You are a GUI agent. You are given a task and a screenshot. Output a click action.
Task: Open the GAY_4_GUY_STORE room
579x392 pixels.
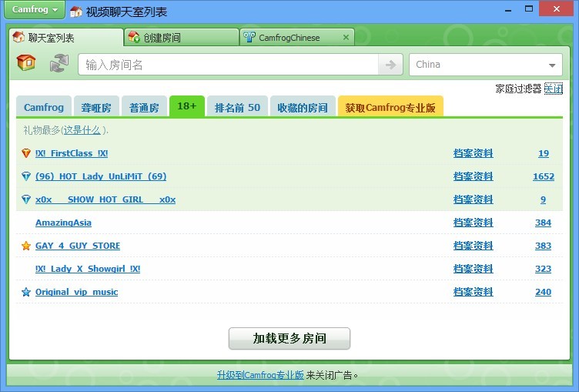(78, 246)
